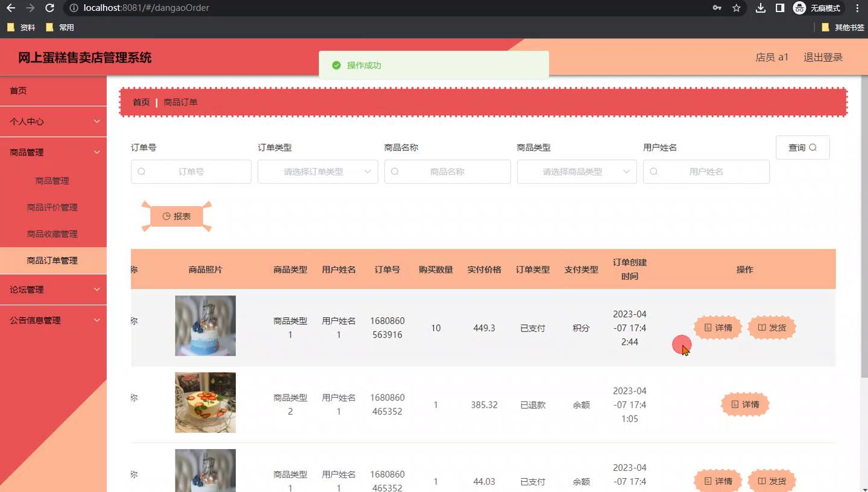Image resolution: width=868 pixels, height=492 pixels.
Task: Collapse the 商品管理 sidebar menu
Action: pyautogui.click(x=53, y=152)
